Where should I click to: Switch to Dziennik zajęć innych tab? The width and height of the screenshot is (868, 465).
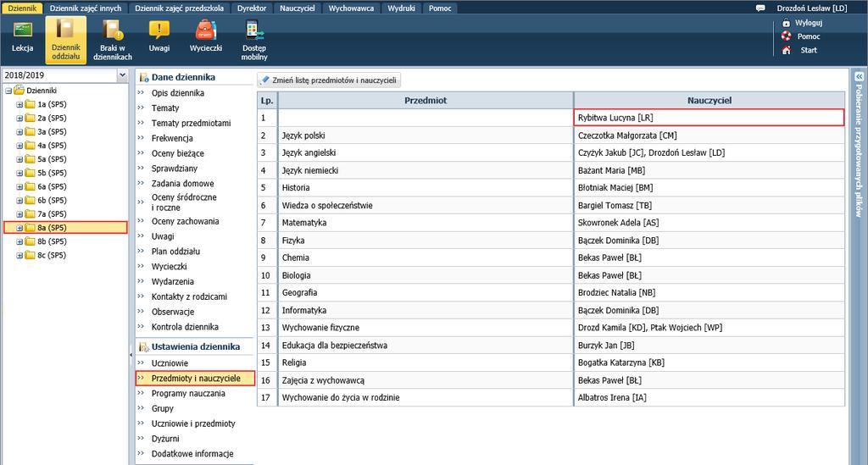coord(86,8)
